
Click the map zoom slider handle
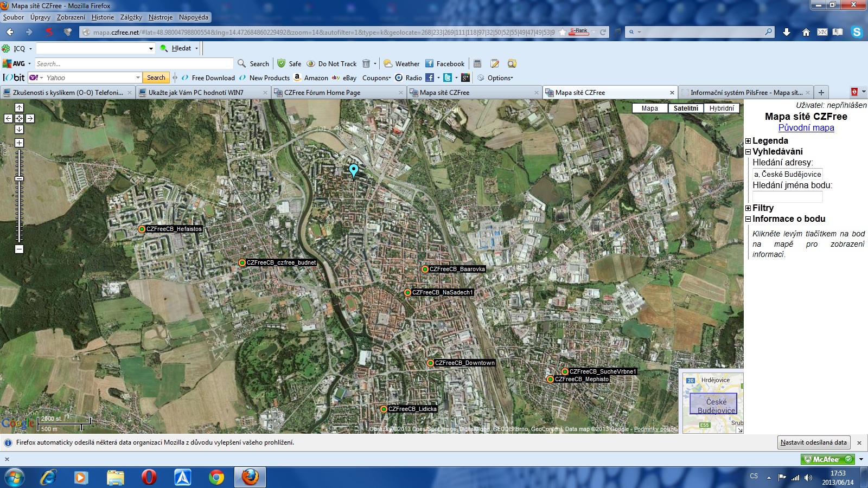pos(19,178)
